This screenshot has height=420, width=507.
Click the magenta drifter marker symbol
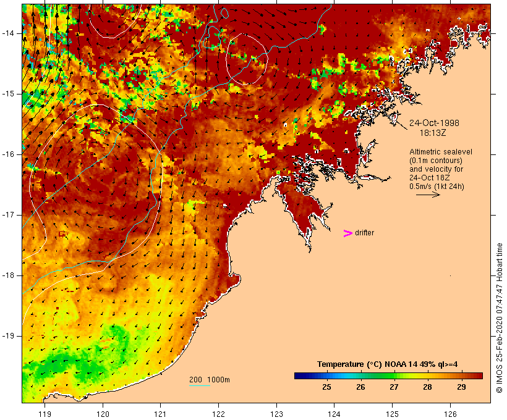(x=348, y=233)
